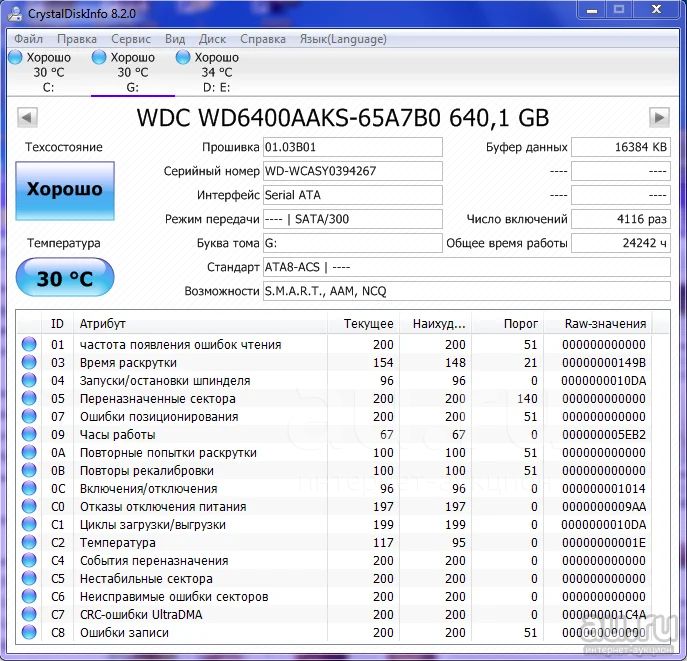Image resolution: width=687 pixels, height=661 pixels.
Task: Open the Диск menu
Action: 212,39
